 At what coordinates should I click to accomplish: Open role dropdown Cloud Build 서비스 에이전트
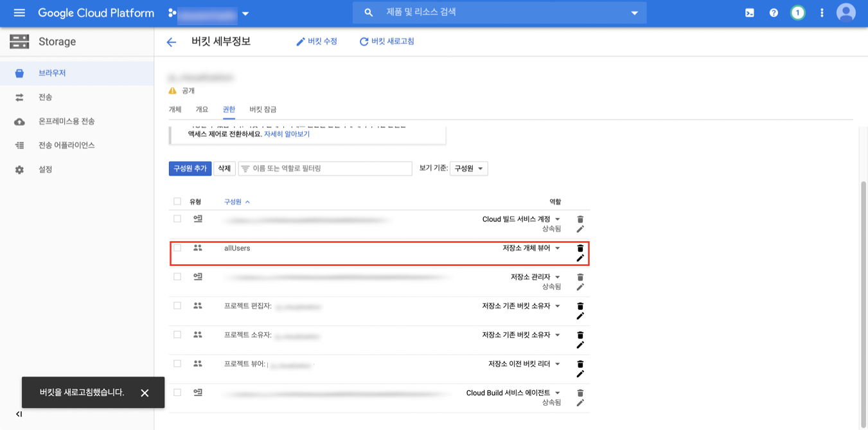(513, 393)
